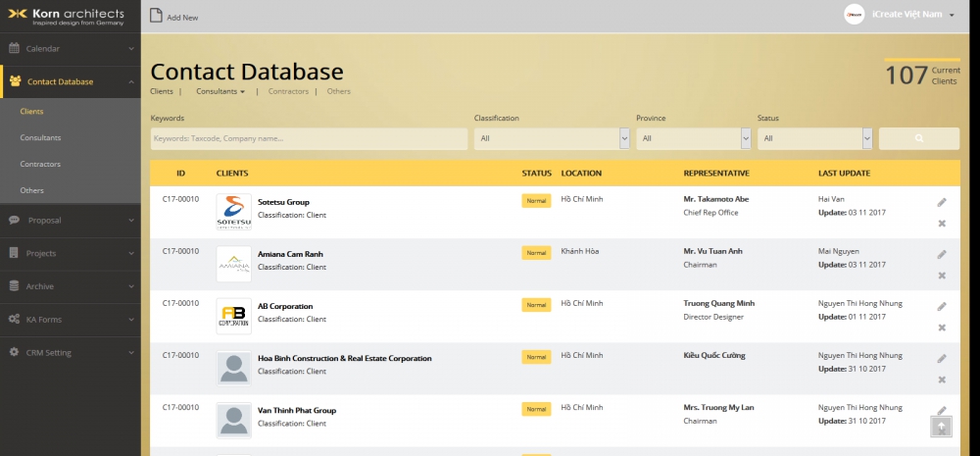This screenshot has width=980, height=456.
Task: Open the Amiana Cam Ranh client name
Action: pos(290,254)
